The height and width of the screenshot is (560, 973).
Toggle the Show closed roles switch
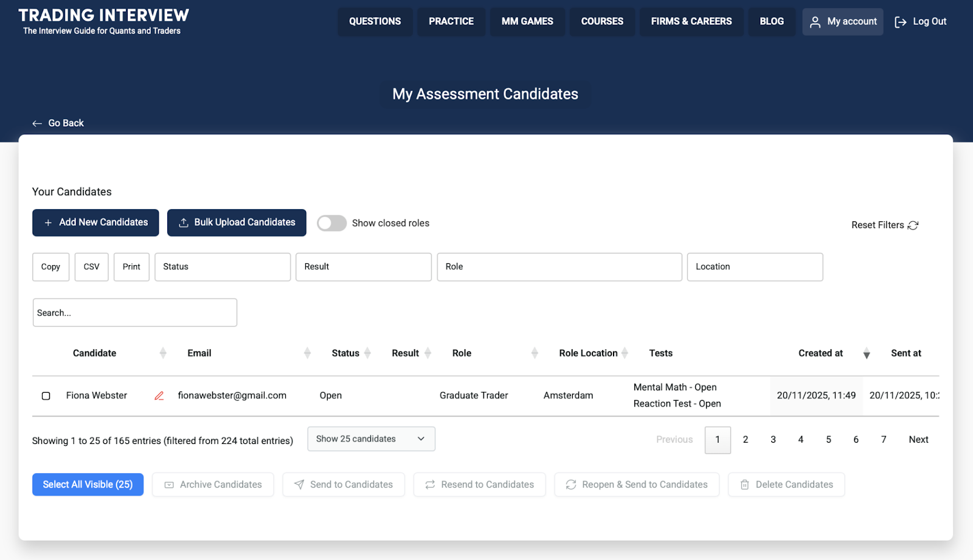point(331,223)
